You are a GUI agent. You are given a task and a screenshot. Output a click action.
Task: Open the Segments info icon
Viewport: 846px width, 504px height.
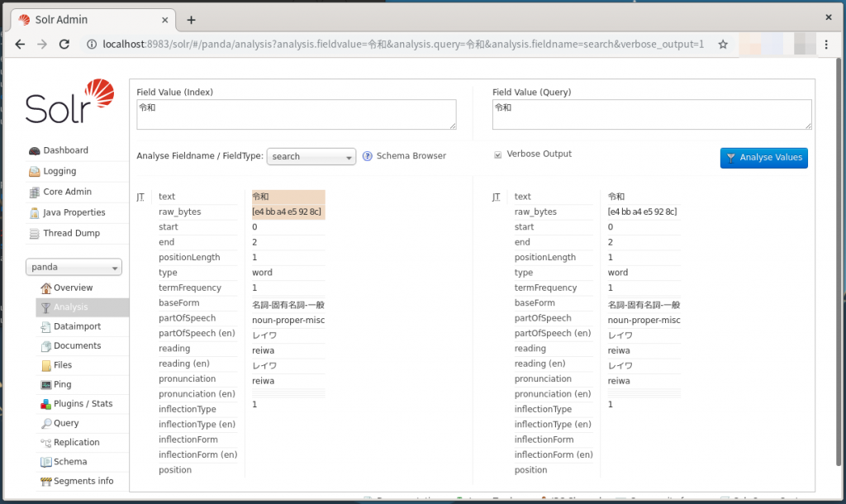[47, 481]
